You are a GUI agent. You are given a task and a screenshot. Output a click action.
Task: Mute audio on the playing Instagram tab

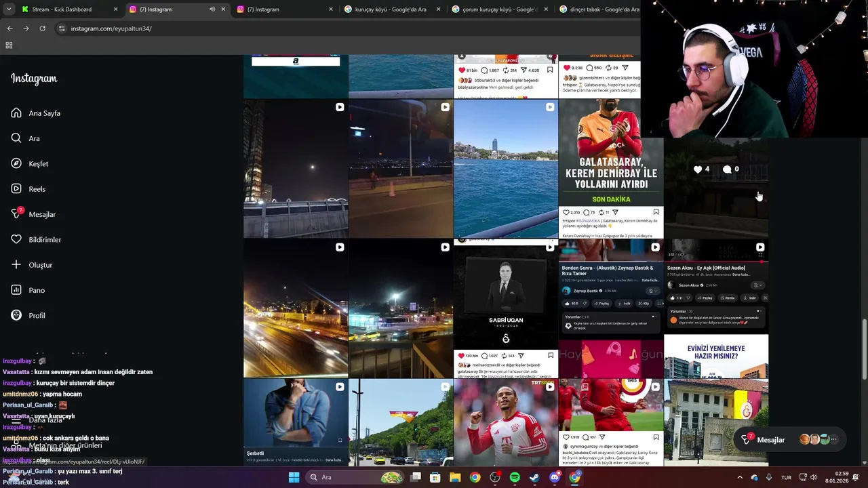(x=212, y=9)
